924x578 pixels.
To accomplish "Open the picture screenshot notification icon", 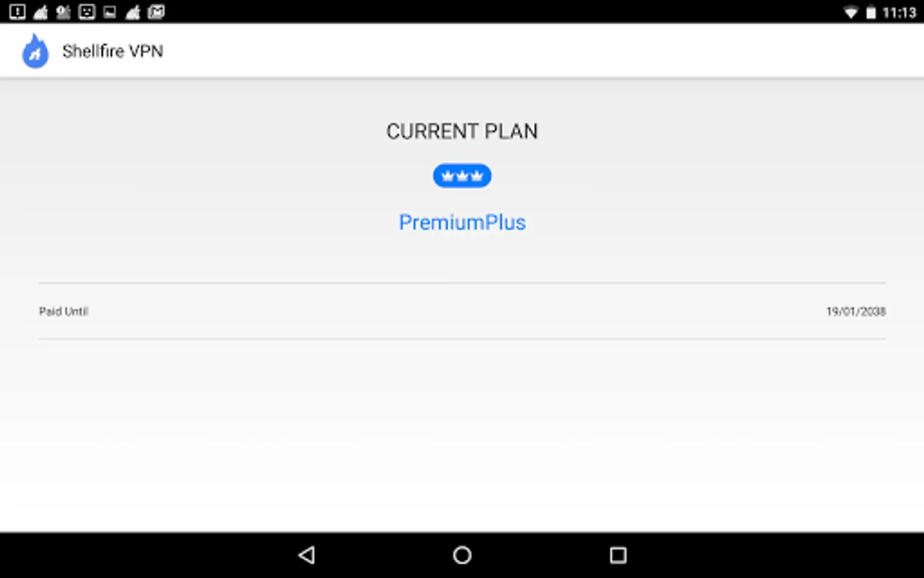I will pos(110,12).
